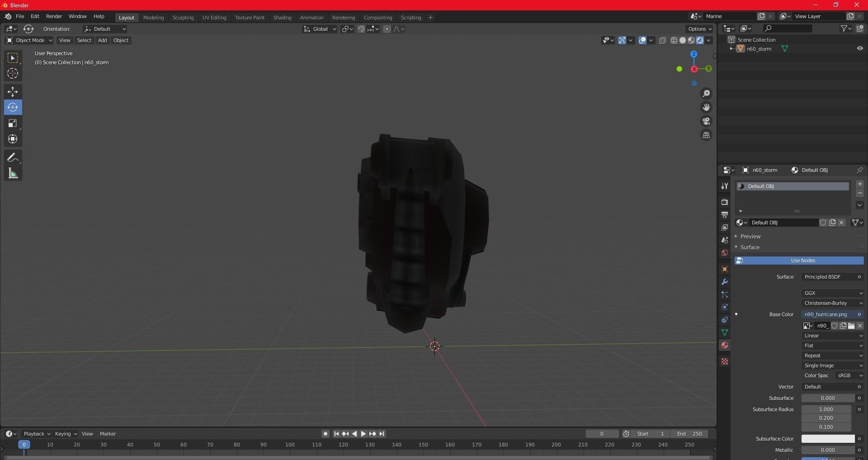
Task: Switch to rendered viewport shading
Action: click(x=700, y=40)
